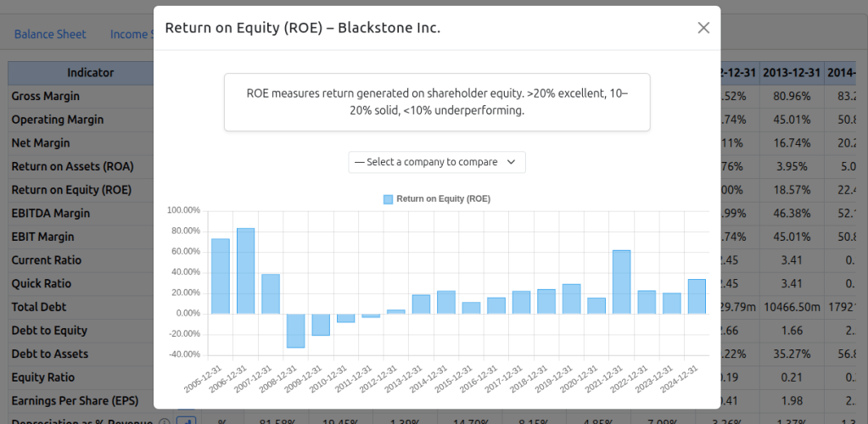Click the 2009-12-31 negative bar

coord(321,324)
